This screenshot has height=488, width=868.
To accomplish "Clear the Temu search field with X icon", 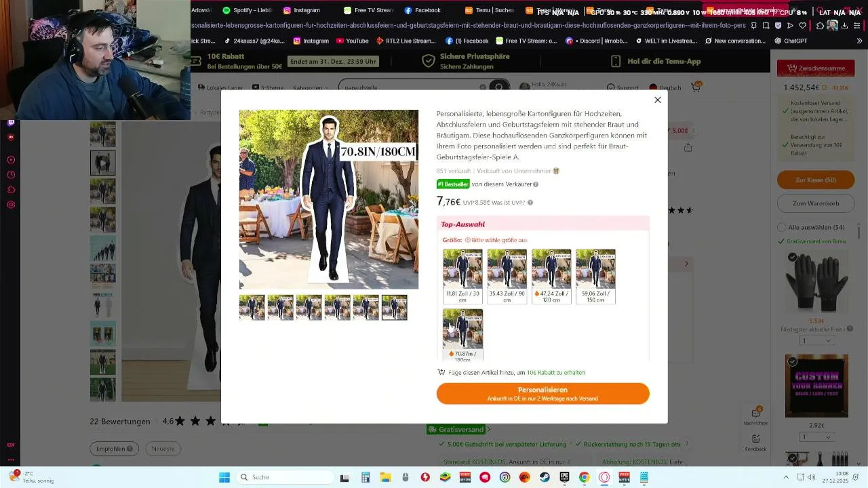I will click(x=483, y=87).
